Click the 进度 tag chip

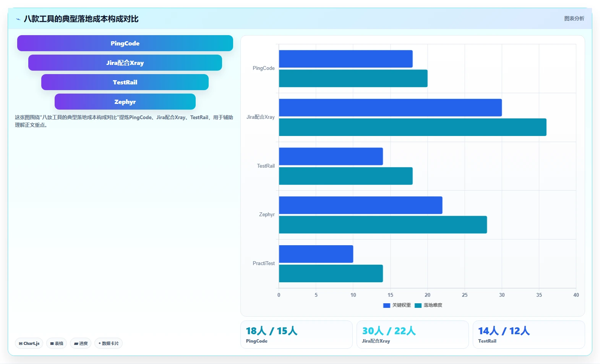(x=81, y=343)
